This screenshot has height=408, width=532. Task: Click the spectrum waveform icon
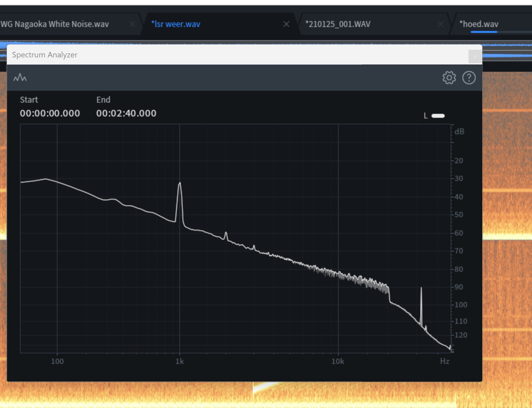pos(20,78)
